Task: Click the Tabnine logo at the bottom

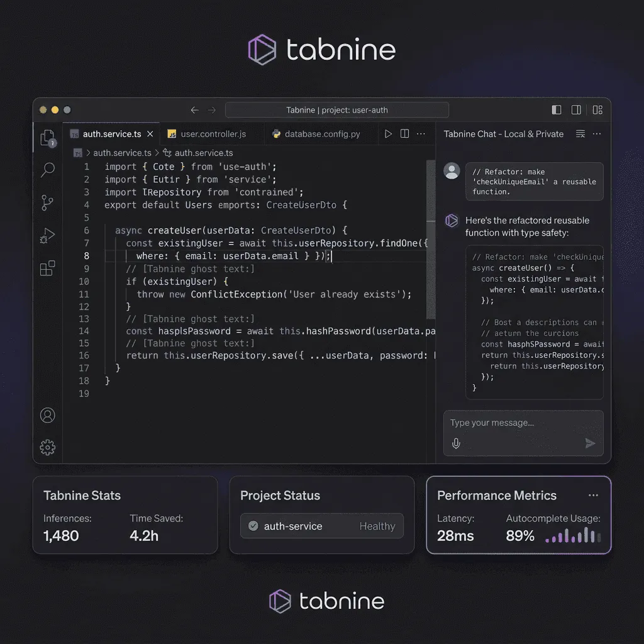Action: (x=326, y=601)
